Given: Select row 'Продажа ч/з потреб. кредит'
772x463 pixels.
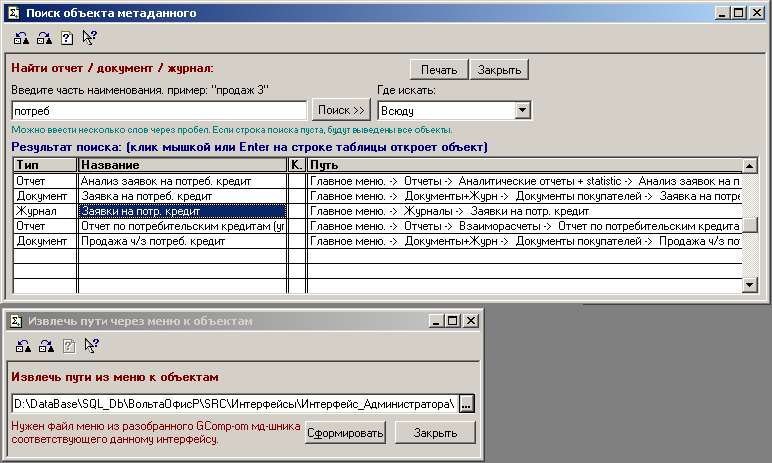Looking at the screenshot, I should (x=182, y=242).
